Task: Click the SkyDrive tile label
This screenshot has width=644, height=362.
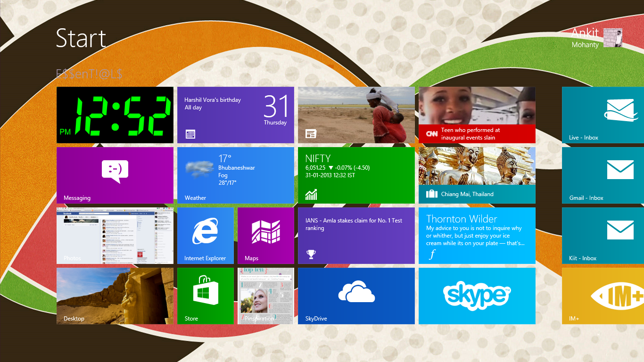Action: point(316,319)
